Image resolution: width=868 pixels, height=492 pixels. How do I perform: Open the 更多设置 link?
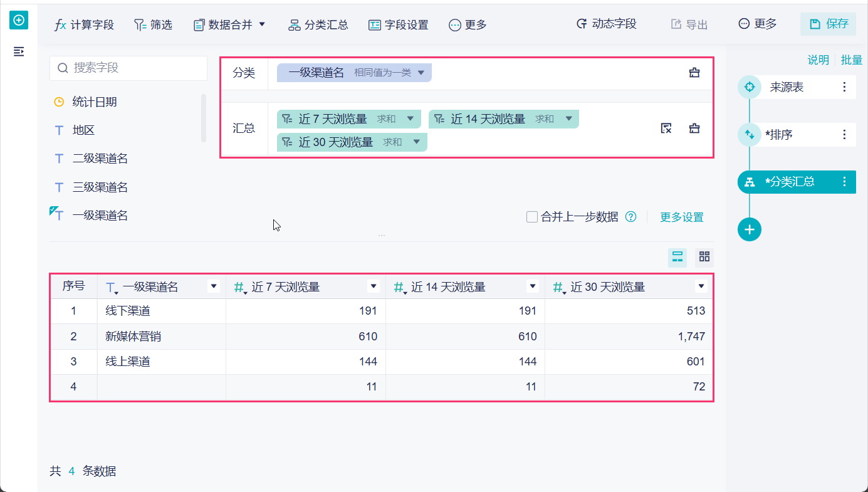point(681,217)
